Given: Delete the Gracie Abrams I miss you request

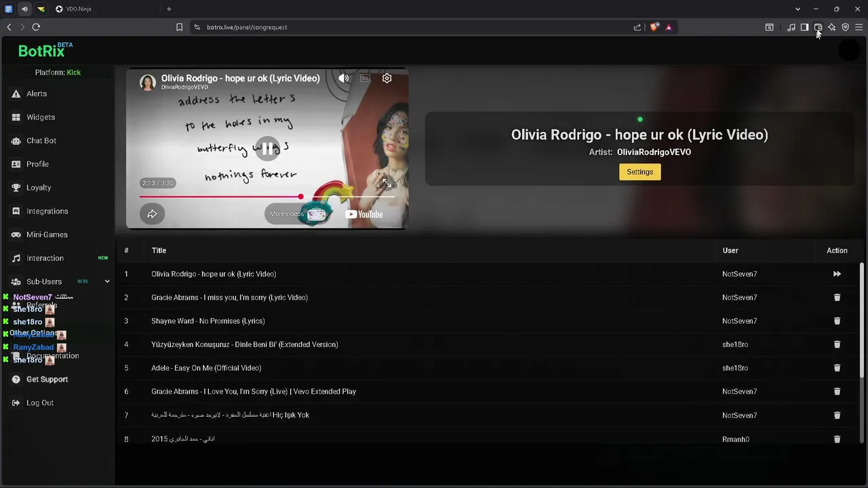Looking at the screenshot, I should pos(837,298).
